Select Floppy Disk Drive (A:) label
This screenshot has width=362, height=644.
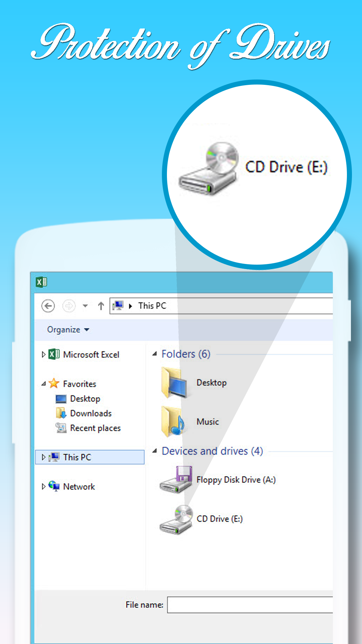pos(236,480)
